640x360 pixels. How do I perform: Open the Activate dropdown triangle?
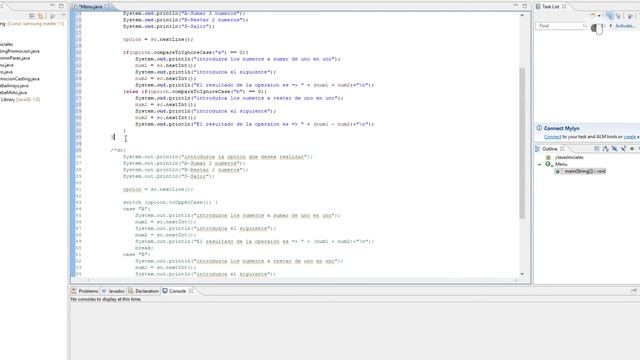(x=611, y=26)
